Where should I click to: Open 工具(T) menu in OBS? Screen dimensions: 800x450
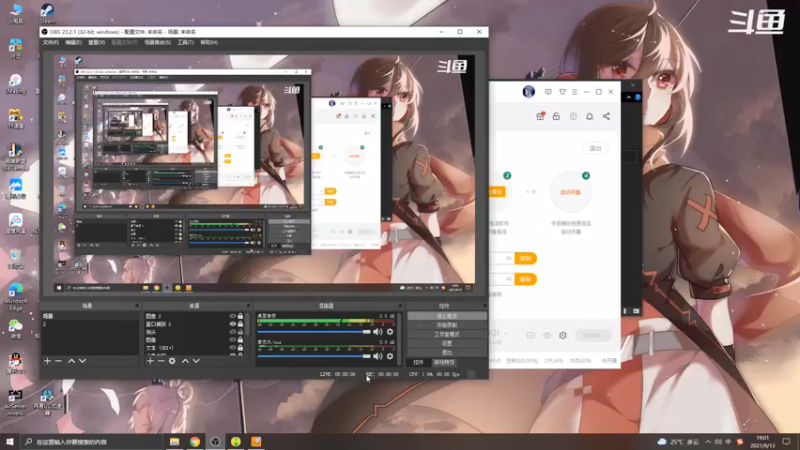coord(186,42)
